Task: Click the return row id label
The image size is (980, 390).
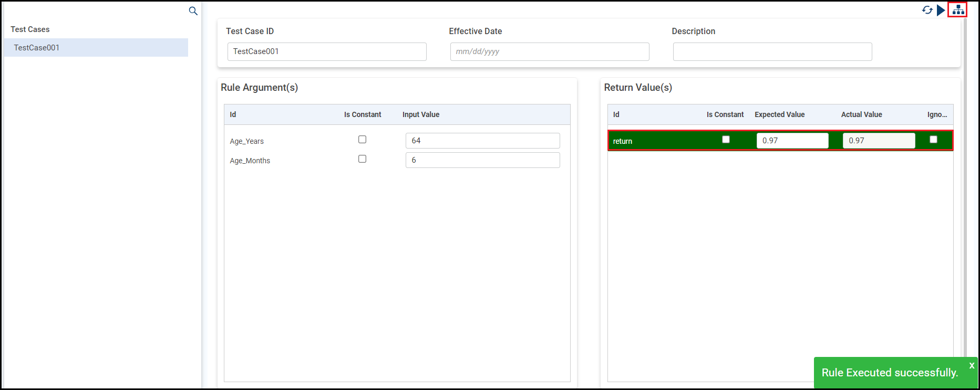Action: 623,141
